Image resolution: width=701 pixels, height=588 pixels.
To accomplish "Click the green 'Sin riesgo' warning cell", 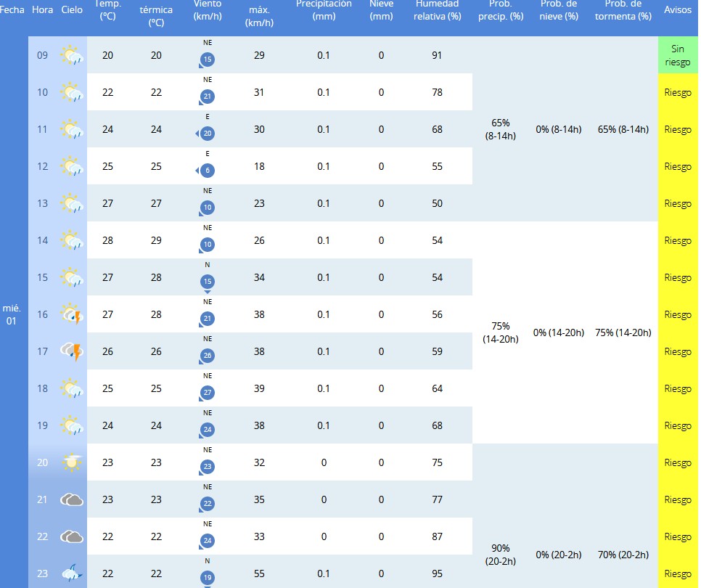I will [x=678, y=56].
